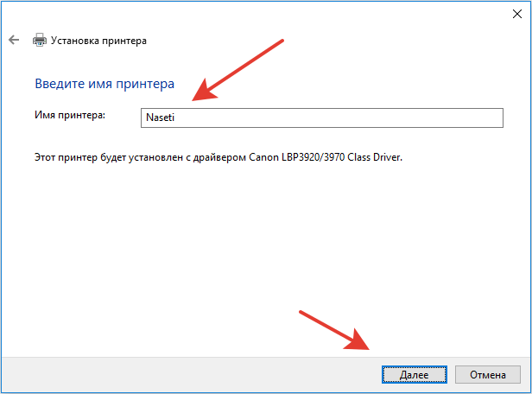The width and height of the screenshot is (532, 394).
Task: Click the text Naseti in the name field
Action: [159, 118]
